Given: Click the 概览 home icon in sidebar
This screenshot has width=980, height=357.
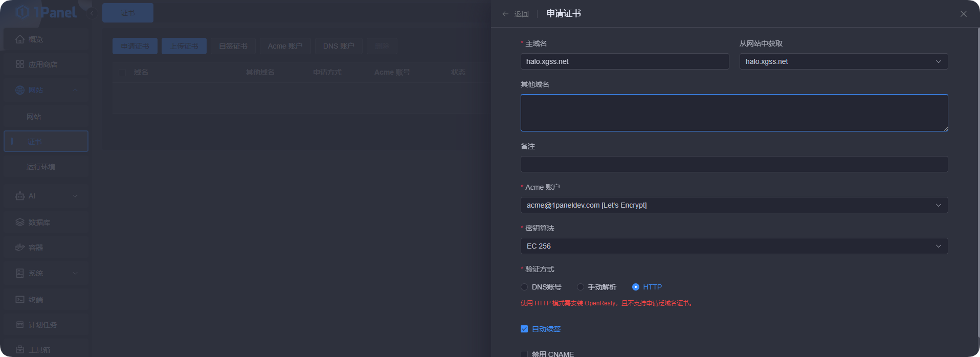Looking at the screenshot, I should 20,39.
